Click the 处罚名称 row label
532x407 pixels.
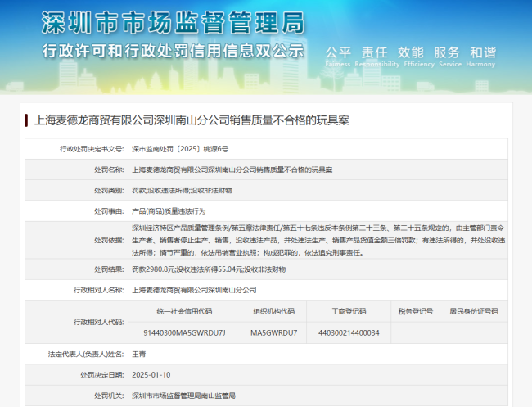click(x=109, y=170)
